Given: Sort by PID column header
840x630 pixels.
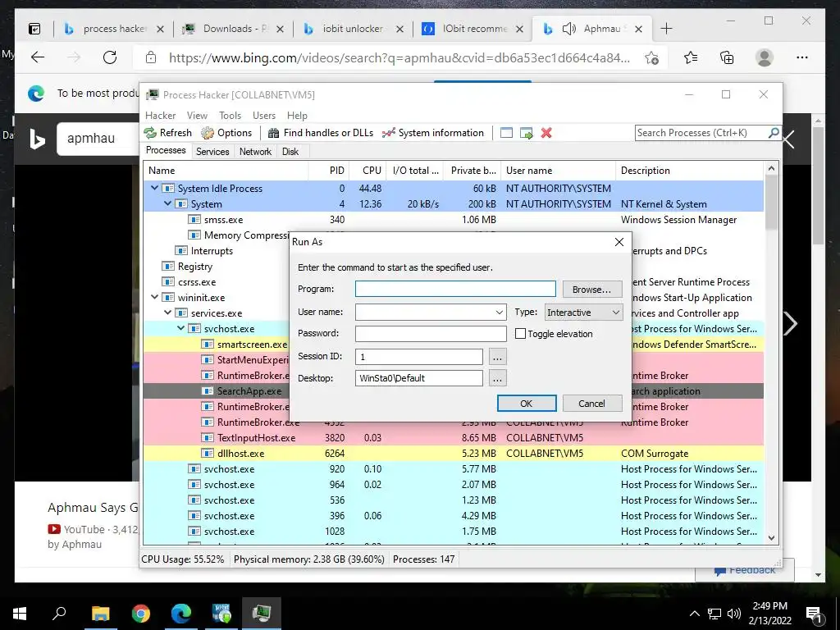Looking at the screenshot, I should point(330,171).
